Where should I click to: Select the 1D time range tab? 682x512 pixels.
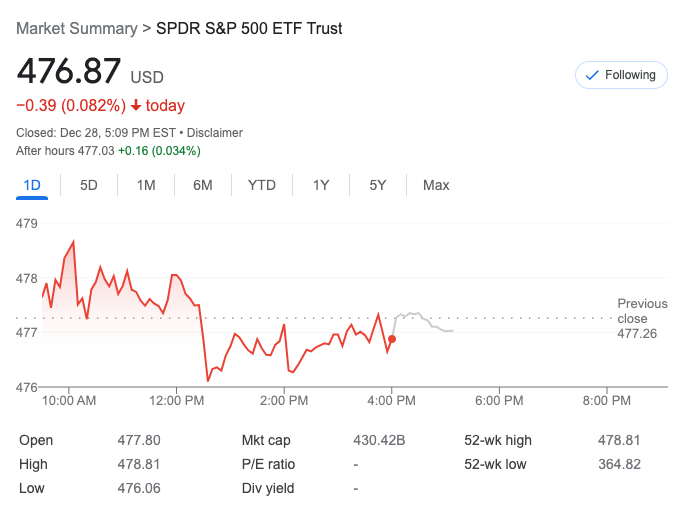32,185
